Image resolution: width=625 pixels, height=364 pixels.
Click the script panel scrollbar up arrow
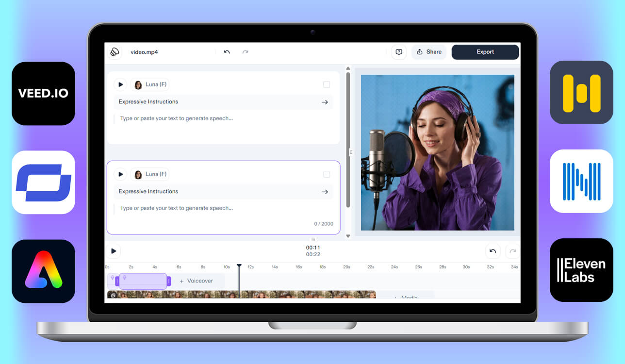pos(348,68)
